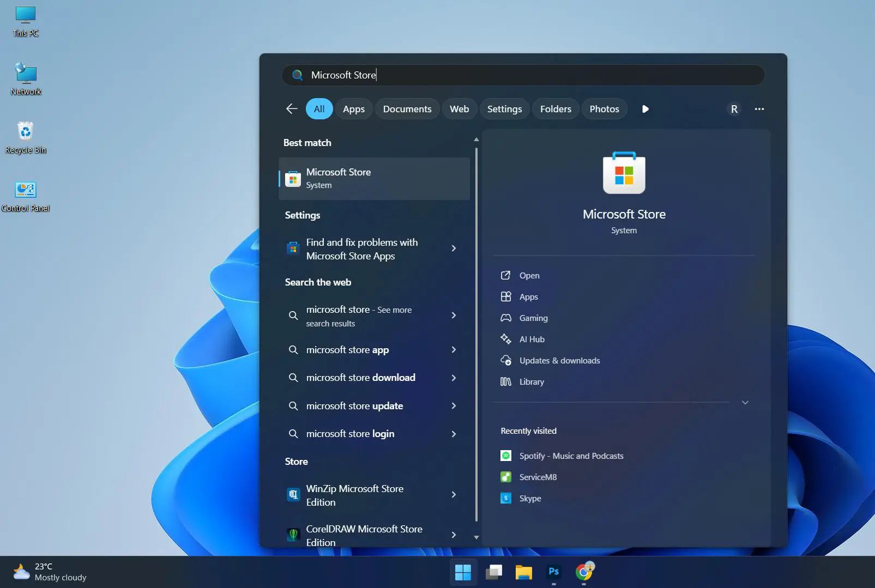
Task: Open the Library section
Action: 531,381
